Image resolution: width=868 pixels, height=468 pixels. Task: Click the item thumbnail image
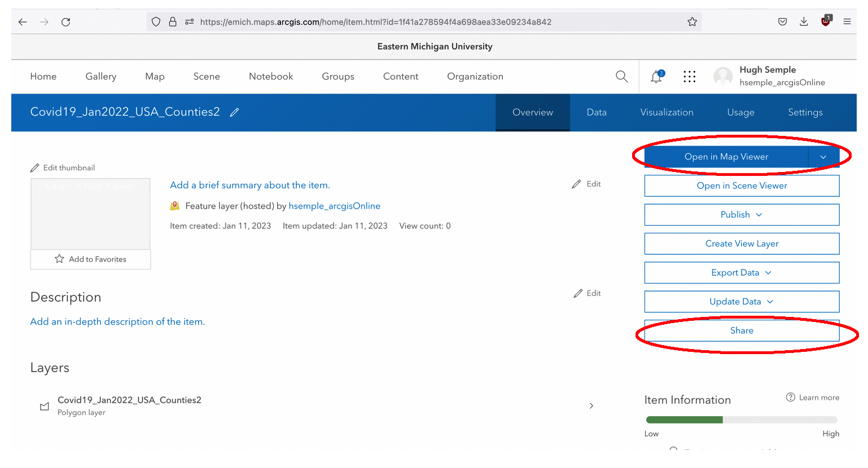[x=90, y=214]
